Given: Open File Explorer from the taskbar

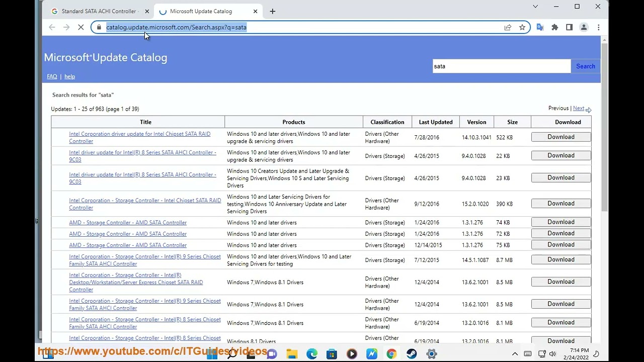Looking at the screenshot, I should point(292,354).
